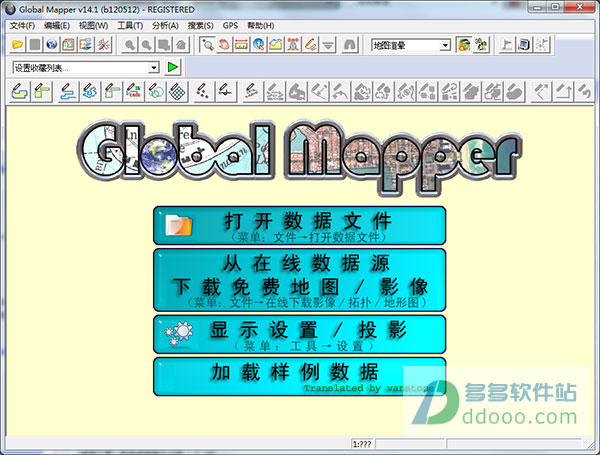Select the Zoom tool with cursor
Viewport: 600px width, 455px height.
point(207,45)
